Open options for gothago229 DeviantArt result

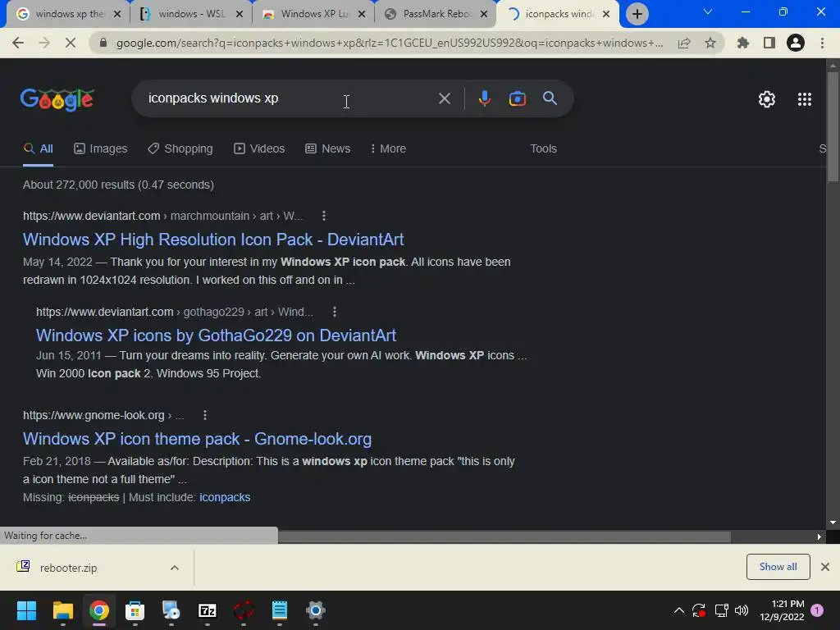(335, 312)
